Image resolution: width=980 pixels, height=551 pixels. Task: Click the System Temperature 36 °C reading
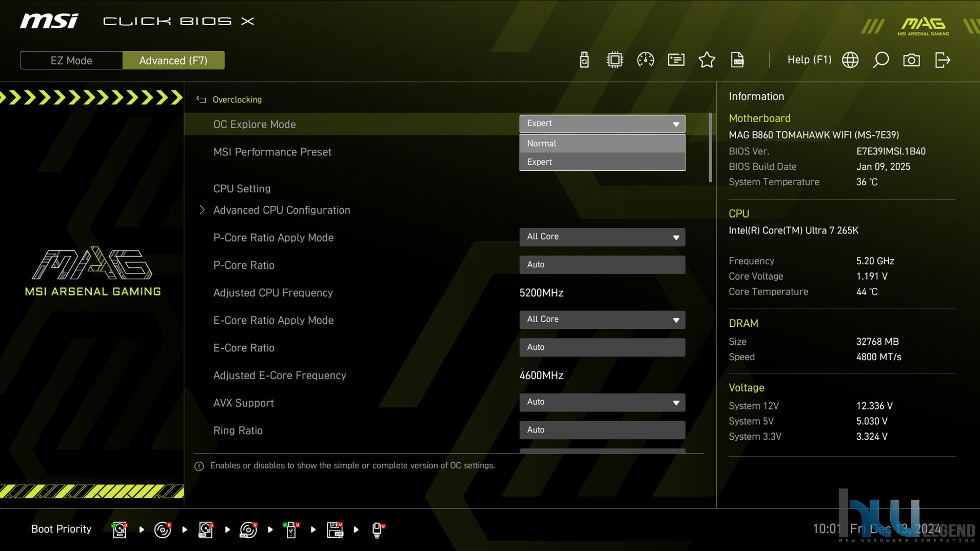click(867, 182)
